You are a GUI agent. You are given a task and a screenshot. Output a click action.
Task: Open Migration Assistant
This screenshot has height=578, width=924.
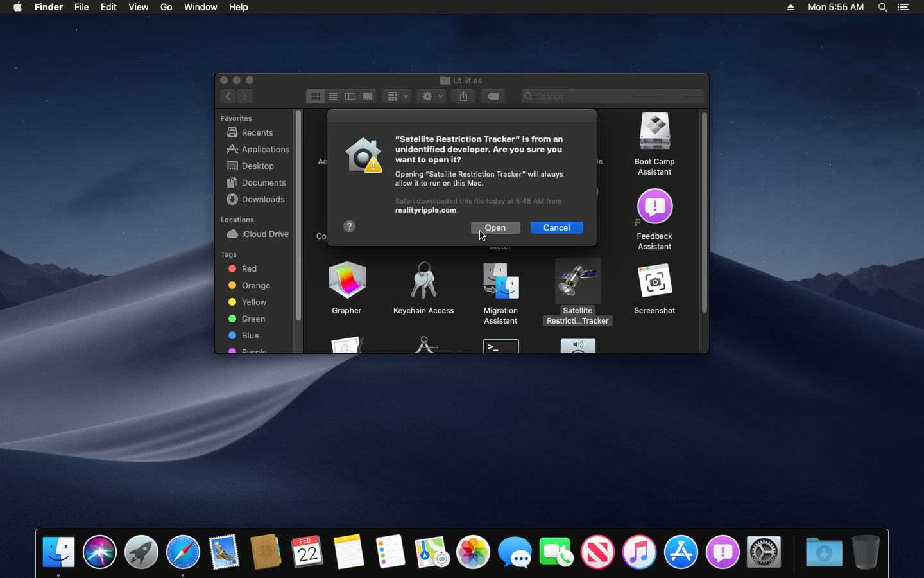click(501, 281)
